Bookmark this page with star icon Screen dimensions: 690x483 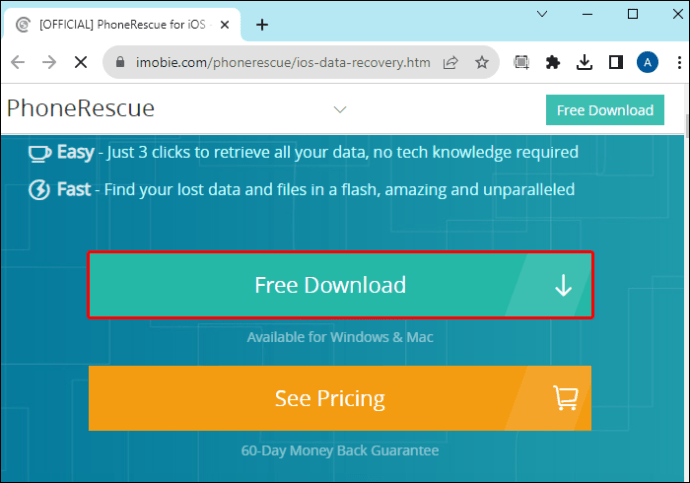(482, 62)
